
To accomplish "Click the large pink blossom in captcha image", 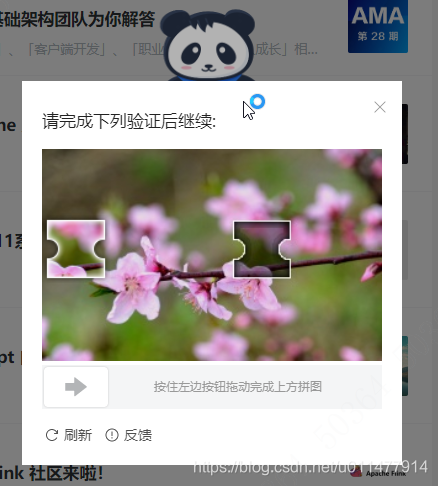I will [x=130, y=287].
